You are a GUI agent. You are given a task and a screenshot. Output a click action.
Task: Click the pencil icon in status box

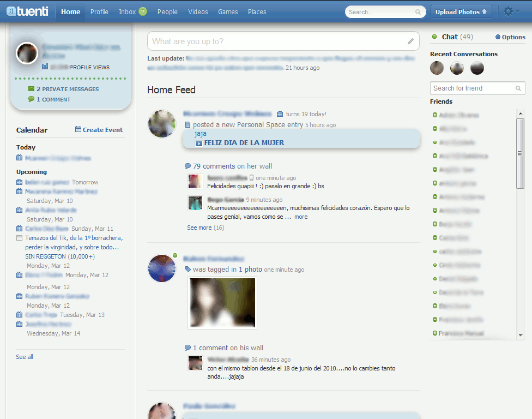(x=410, y=41)
